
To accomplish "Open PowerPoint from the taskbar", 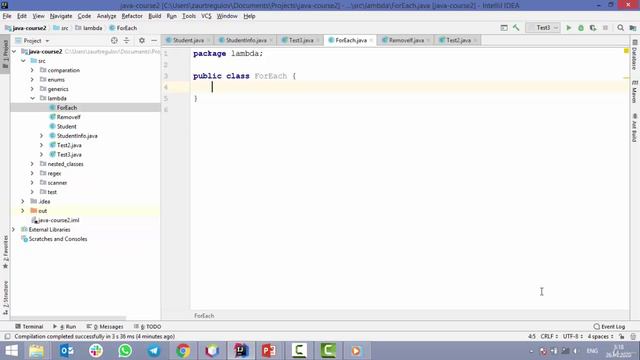I will 269,351.
